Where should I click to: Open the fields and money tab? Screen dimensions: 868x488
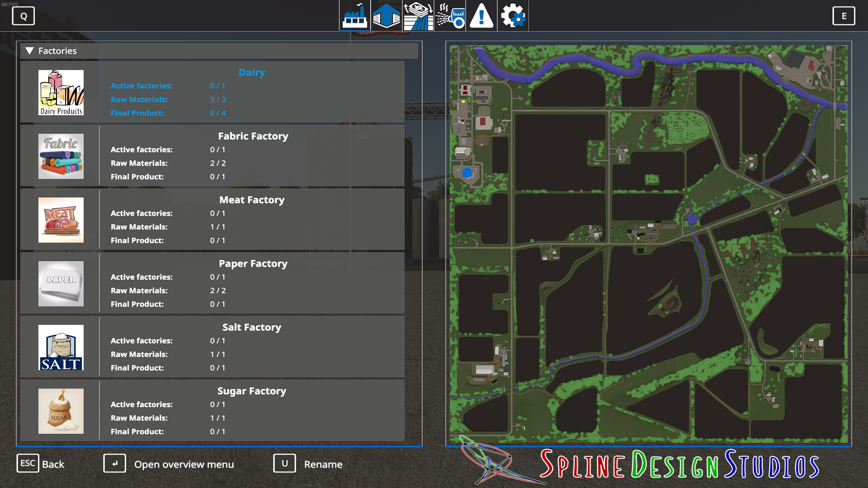[418, 16]
